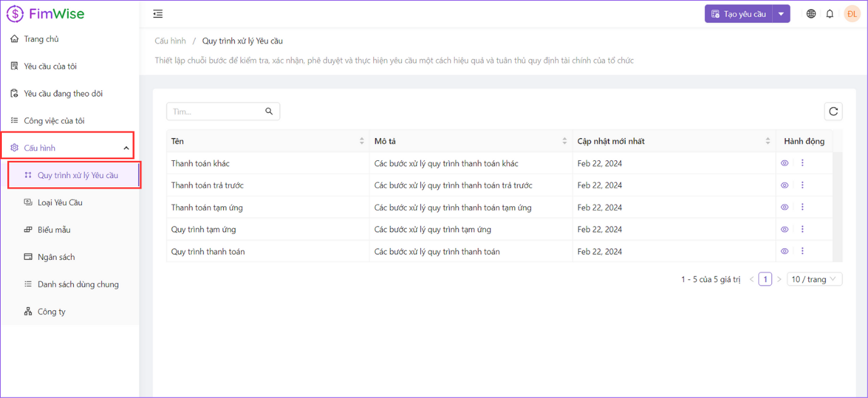Click the refresh table icon
The image size is (868, 398).
coord(833,111)
